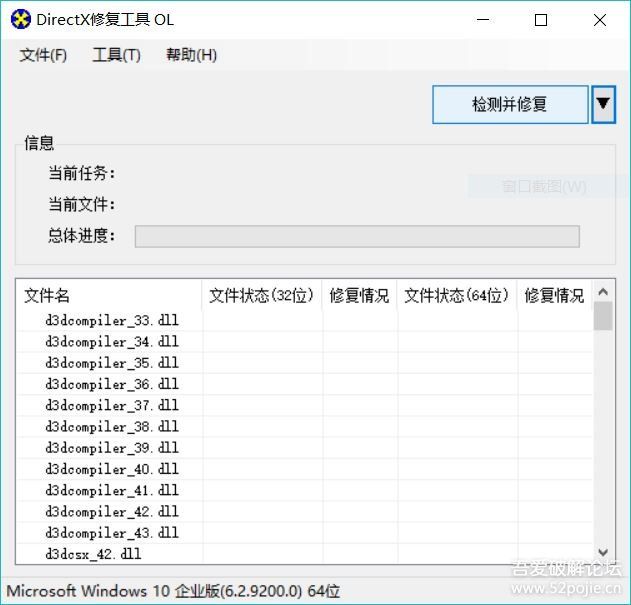Click the file list scrollbar thumb
This screenshot has width=631, height=605.
603,316
